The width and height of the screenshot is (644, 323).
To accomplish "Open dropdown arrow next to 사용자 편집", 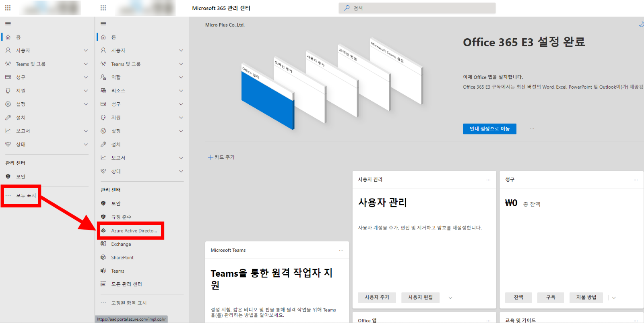I will pos(450,298).
